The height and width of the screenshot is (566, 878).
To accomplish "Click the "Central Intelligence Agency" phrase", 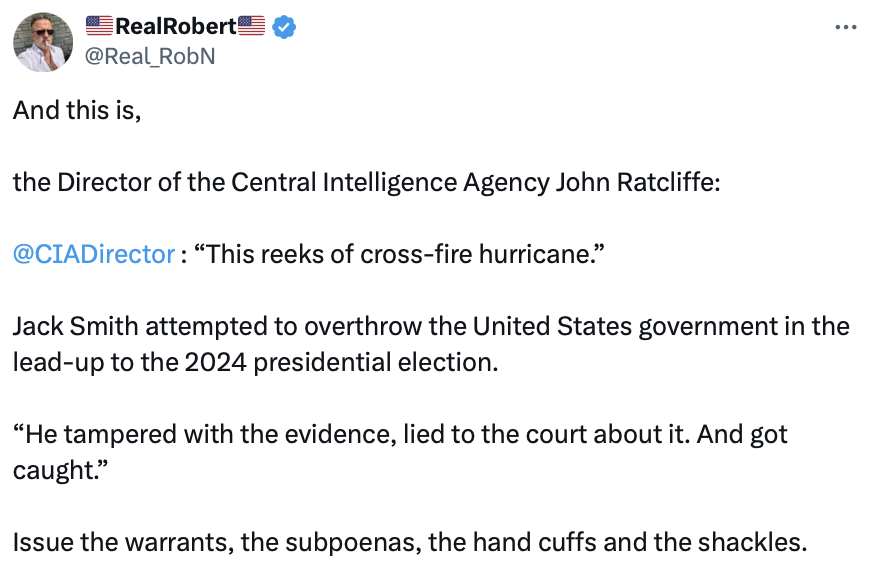I will 390,182.
